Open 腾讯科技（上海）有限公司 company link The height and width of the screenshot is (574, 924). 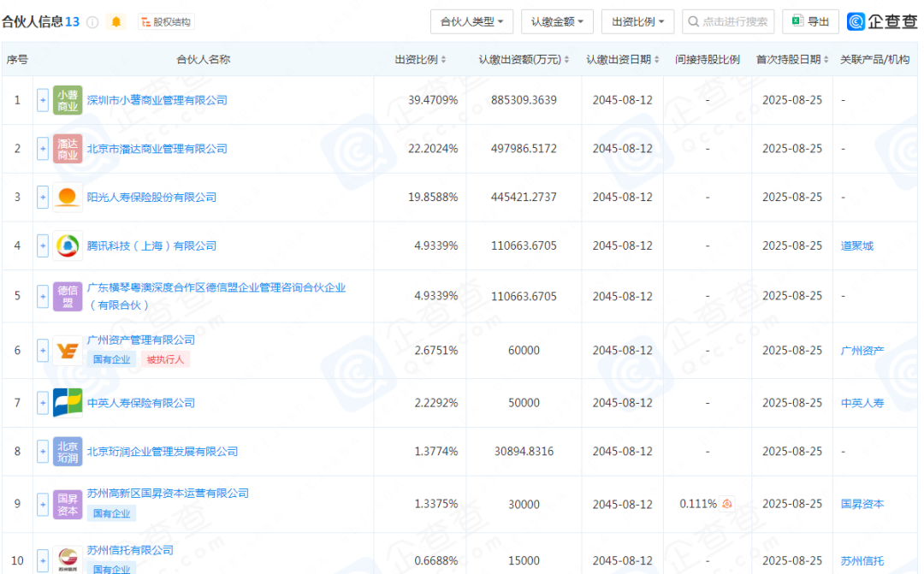pos(151,246)
